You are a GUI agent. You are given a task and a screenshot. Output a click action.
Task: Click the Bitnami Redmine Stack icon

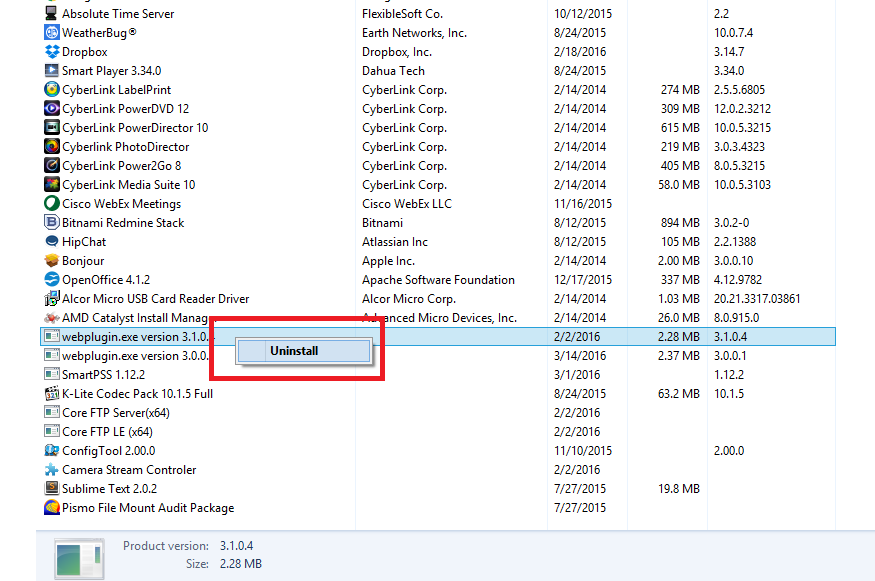click(51, 223)
